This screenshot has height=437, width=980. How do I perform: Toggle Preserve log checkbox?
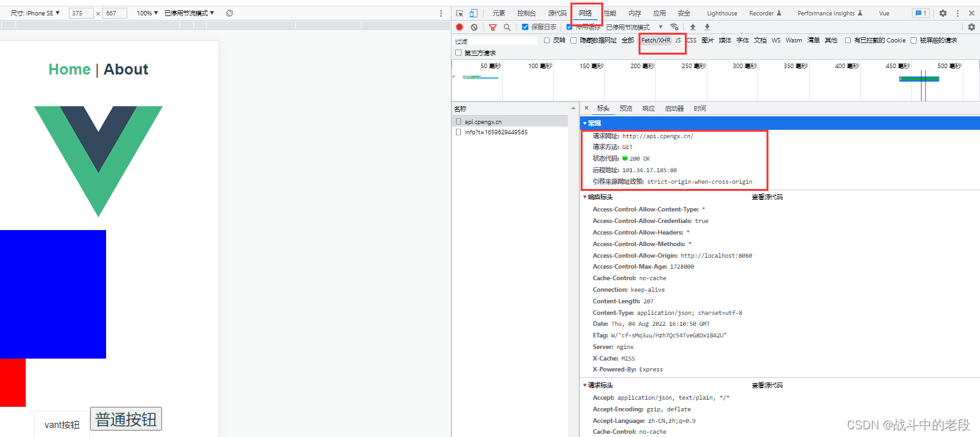[525, 27]
